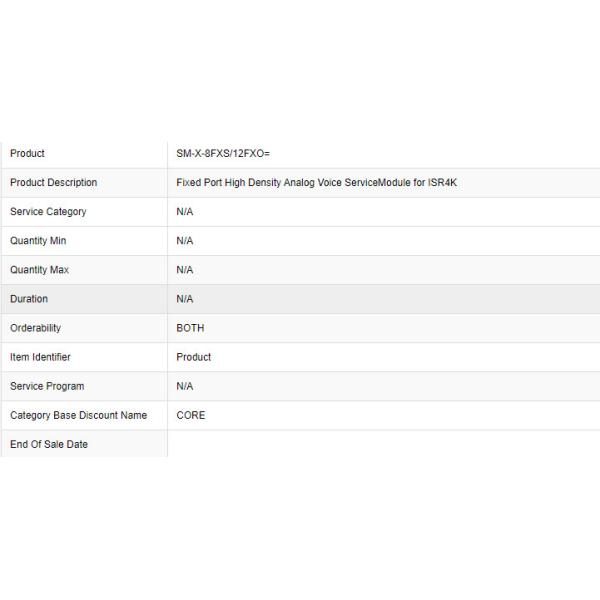This screenshot has height=600, width=600.
Task: Select the N/A value beside Service Category
Action: pos(185,212)
